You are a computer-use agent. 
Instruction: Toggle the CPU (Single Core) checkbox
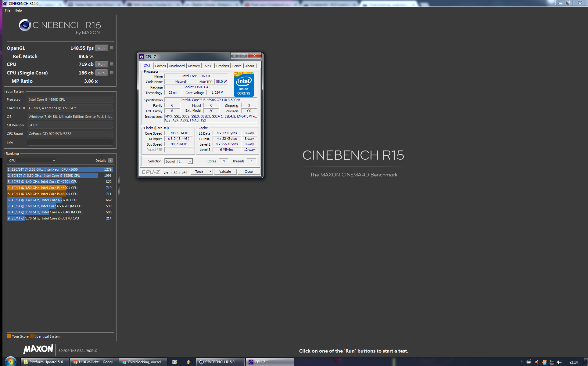112,73
